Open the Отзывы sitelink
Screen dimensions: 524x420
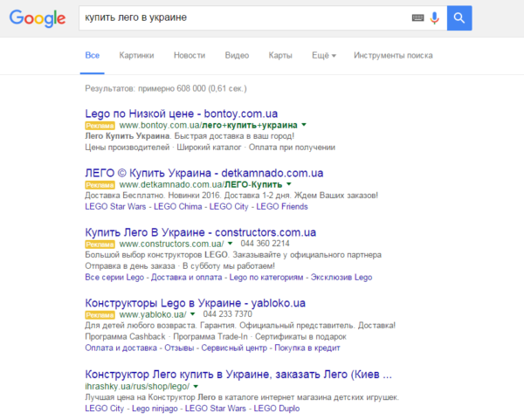point(179,348)
